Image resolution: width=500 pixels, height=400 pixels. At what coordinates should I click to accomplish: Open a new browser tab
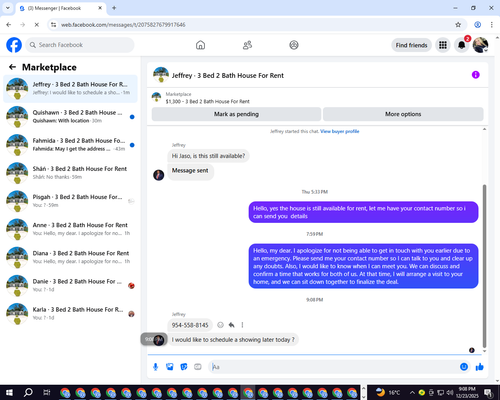click(x=114, y=8)
